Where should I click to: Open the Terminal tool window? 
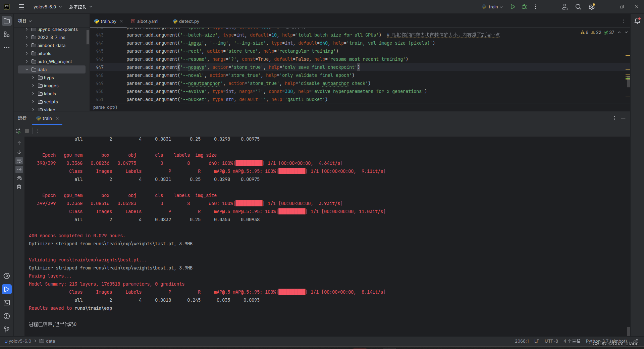[x=7, y=303]
